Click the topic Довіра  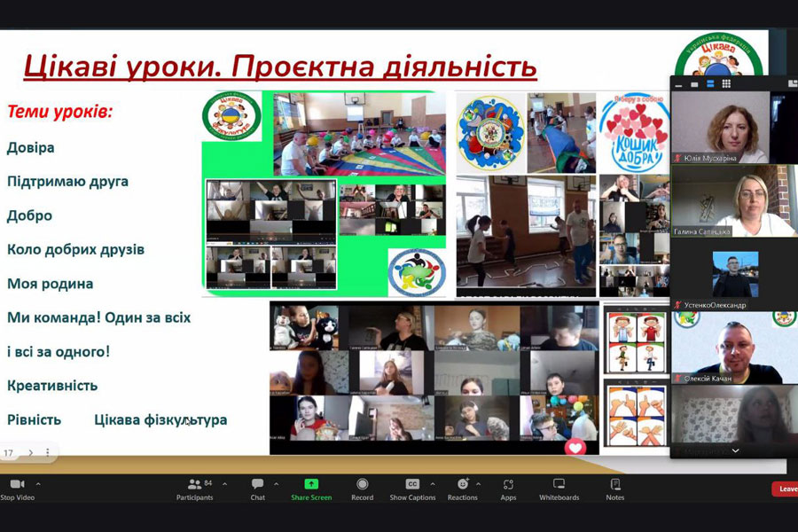click(30, 148)
